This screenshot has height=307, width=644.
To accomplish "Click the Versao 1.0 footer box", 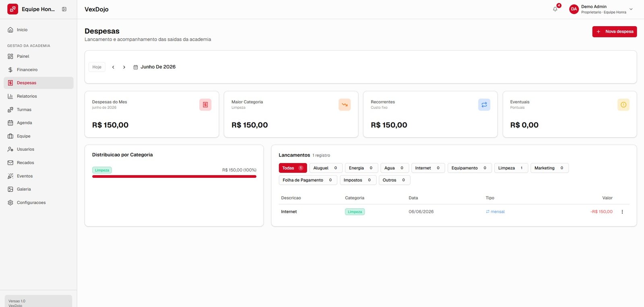I will [x=38, y=301].
